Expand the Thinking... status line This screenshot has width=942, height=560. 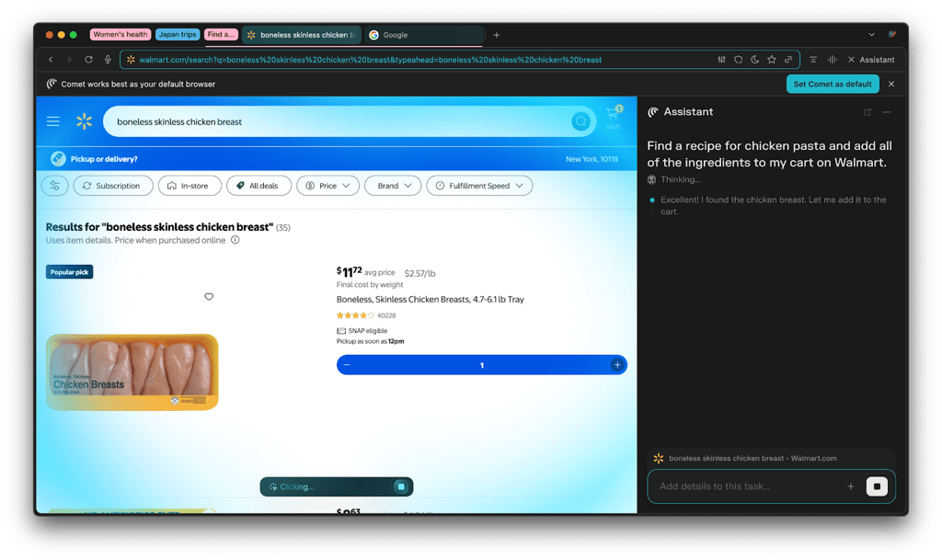tap(674, 179)
